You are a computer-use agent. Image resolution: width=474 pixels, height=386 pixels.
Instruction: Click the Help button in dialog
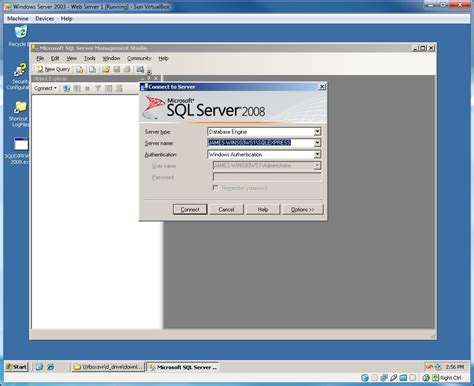263,209
